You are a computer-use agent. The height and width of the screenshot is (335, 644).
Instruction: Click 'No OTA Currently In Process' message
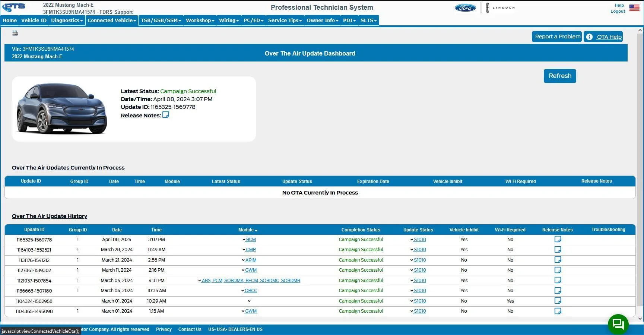(x=320, y=193)
